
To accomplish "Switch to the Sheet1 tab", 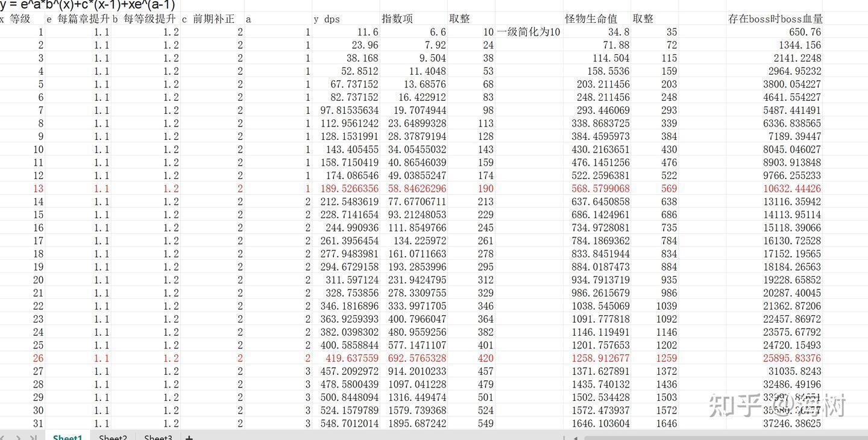I will tap(67, 436).
